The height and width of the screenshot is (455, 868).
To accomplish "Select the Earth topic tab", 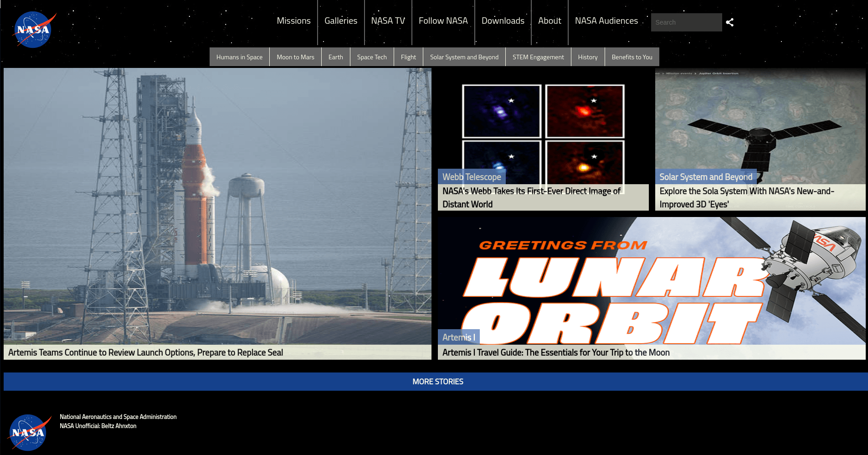I will [x=336, y=57].
